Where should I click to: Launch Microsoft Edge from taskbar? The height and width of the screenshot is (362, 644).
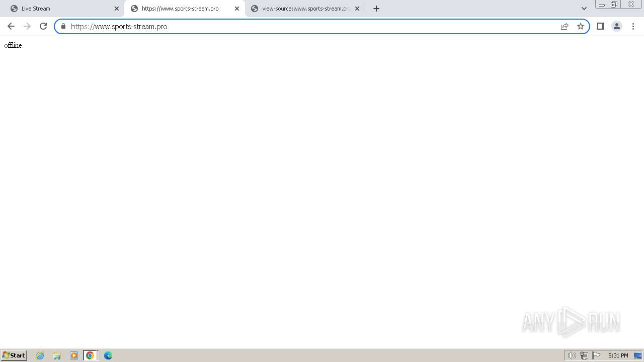[108, 355]
